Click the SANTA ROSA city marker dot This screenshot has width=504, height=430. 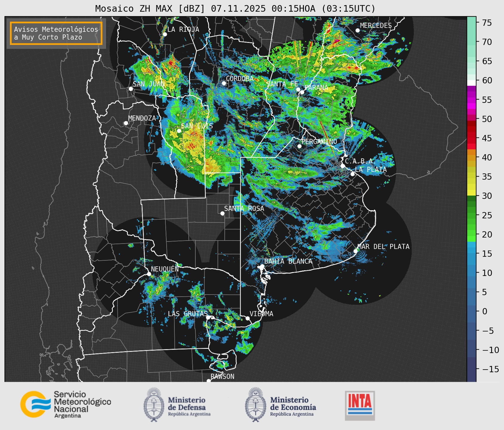(222, 214)
